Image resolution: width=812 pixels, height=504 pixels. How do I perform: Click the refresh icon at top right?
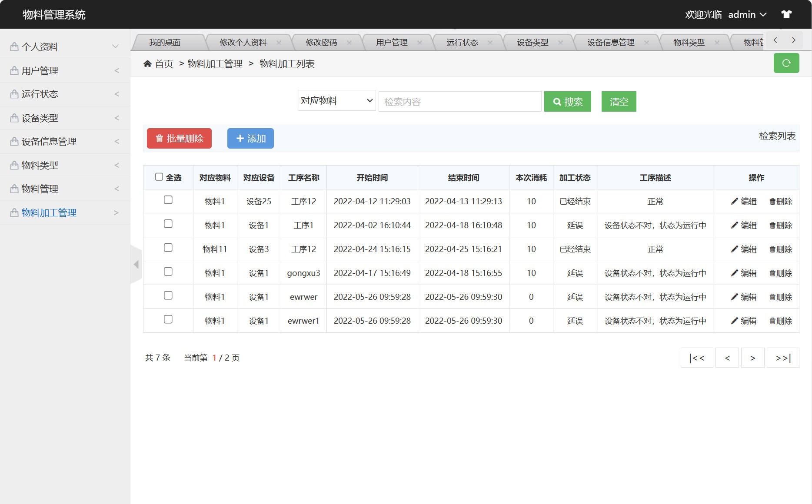coord(786,63)
